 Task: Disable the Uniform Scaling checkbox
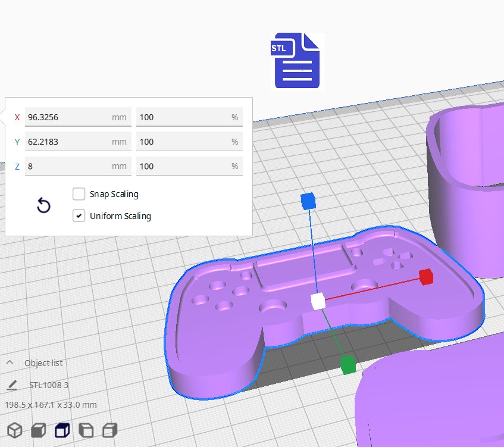(x=79, y=216)
